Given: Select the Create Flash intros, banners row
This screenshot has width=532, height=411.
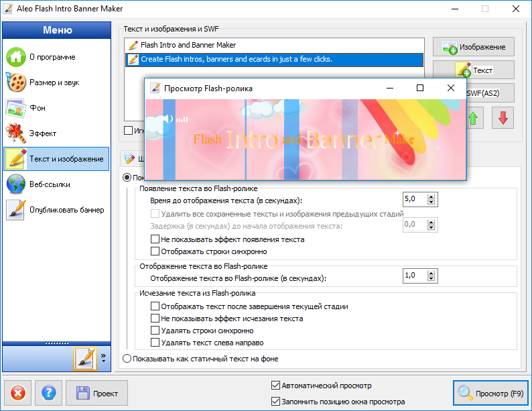Looking at the screenshot, I should click(x=274, y=59).
